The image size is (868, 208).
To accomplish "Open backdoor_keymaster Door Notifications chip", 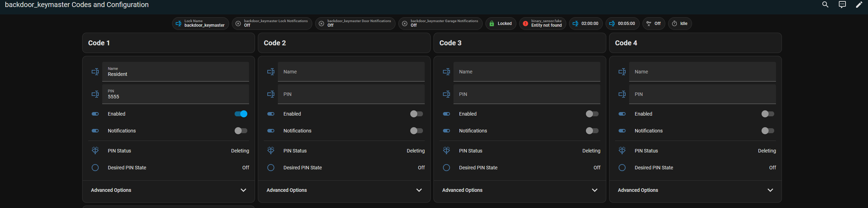I will [x=355, y=24].
